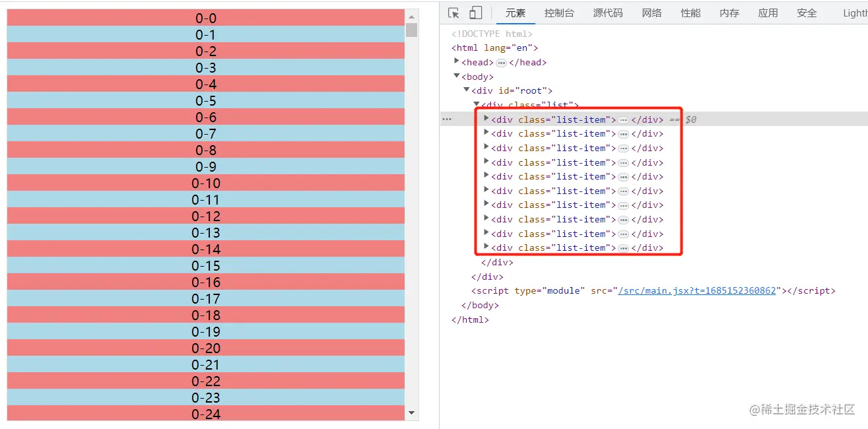
Task: Open the 安全 tab
Action: 807,13
